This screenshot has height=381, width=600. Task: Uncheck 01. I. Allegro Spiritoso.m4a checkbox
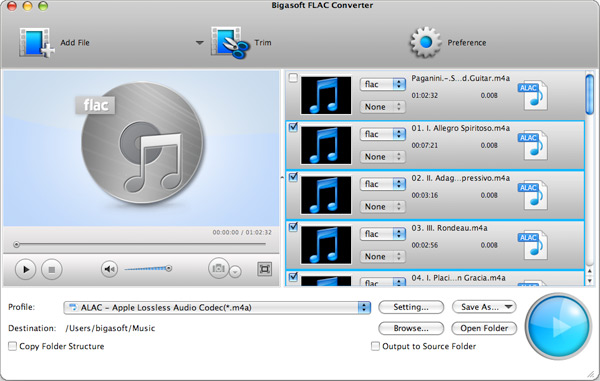(293, 127)
